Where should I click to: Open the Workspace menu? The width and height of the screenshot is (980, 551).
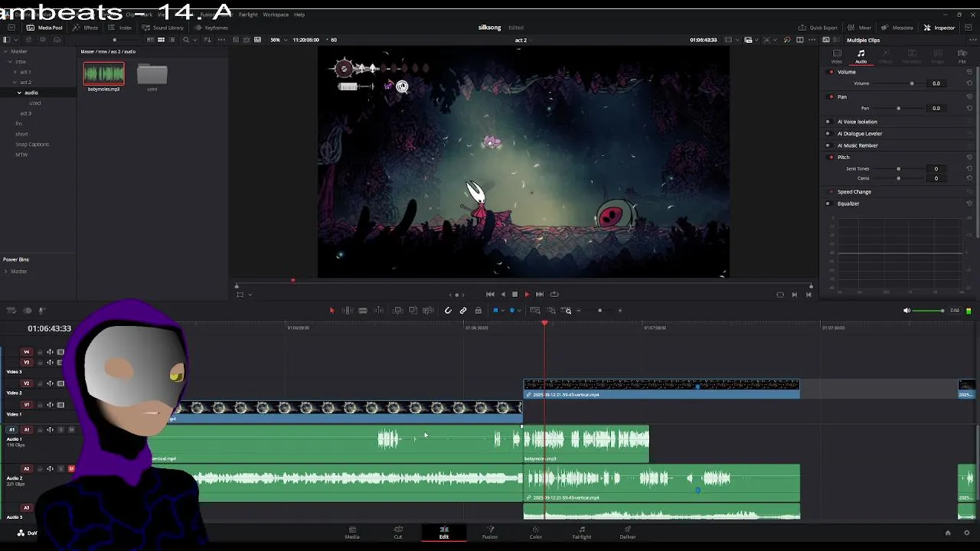pyautogui.click(x=276, y=15)
